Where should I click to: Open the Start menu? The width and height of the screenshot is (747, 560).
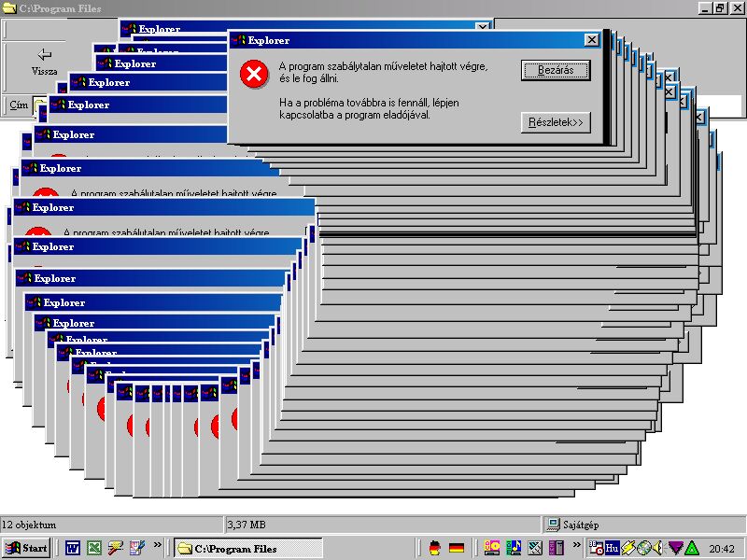(26, 548)
